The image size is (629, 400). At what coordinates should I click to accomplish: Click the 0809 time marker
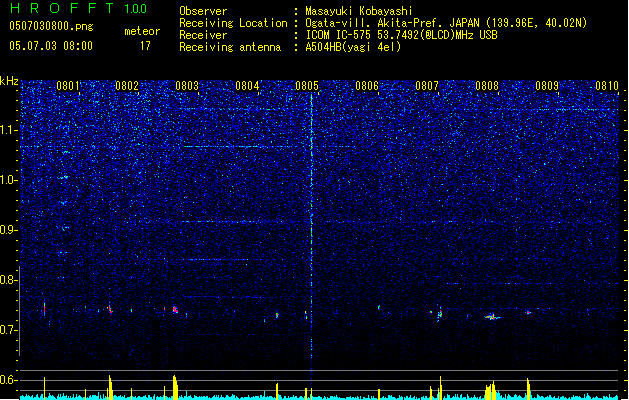point(547,86)
